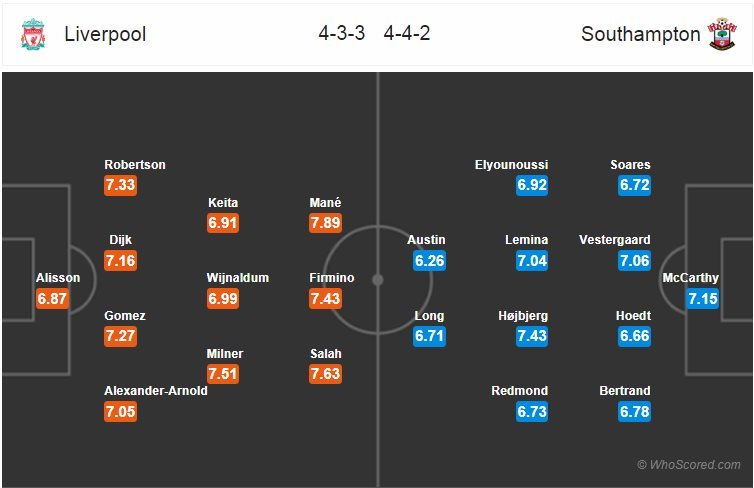Select Vestergaard's 7.06 rating badge
The width and height of the screenshot is (754, 488).
click(633, 261)
